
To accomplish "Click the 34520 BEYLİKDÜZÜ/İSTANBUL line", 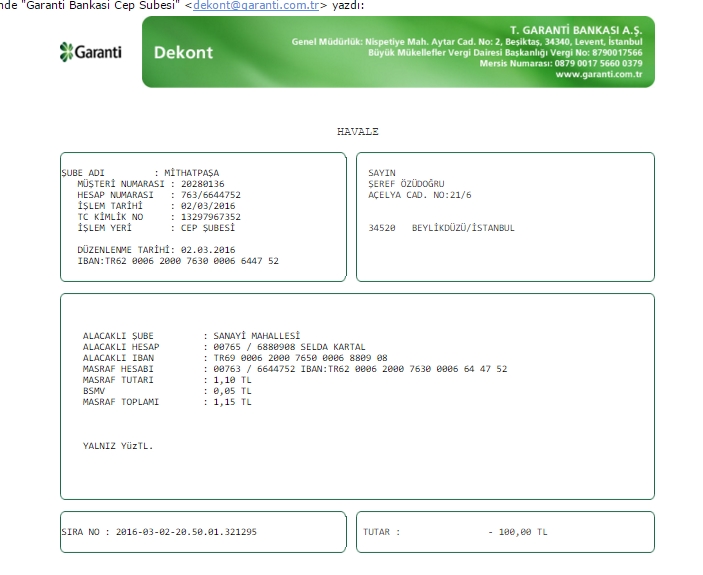I will click(441, 228).
